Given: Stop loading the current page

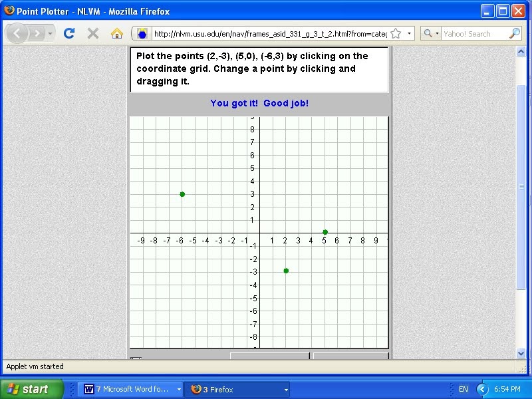Looking at the screenshot, I should point(92,33).
